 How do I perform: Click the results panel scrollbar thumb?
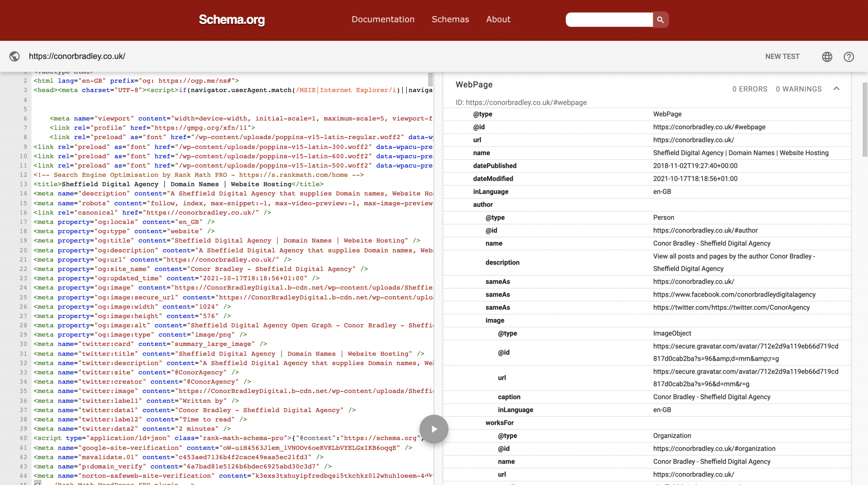865,119
